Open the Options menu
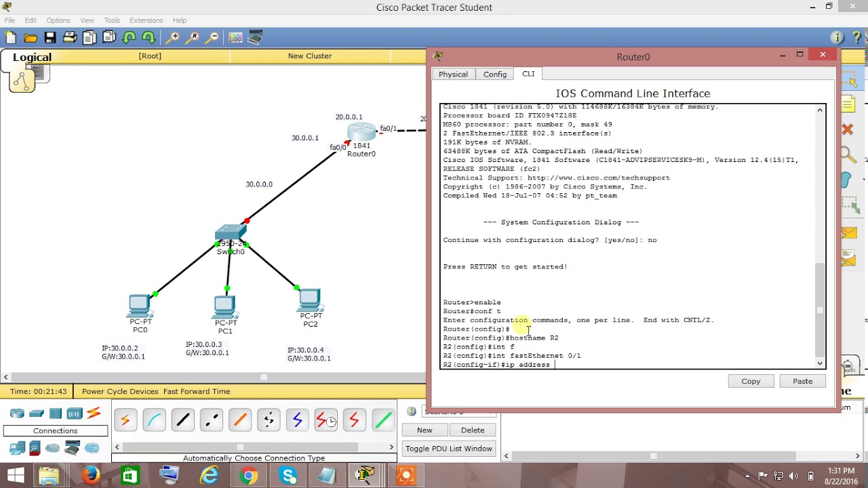 tap(58, 20)
